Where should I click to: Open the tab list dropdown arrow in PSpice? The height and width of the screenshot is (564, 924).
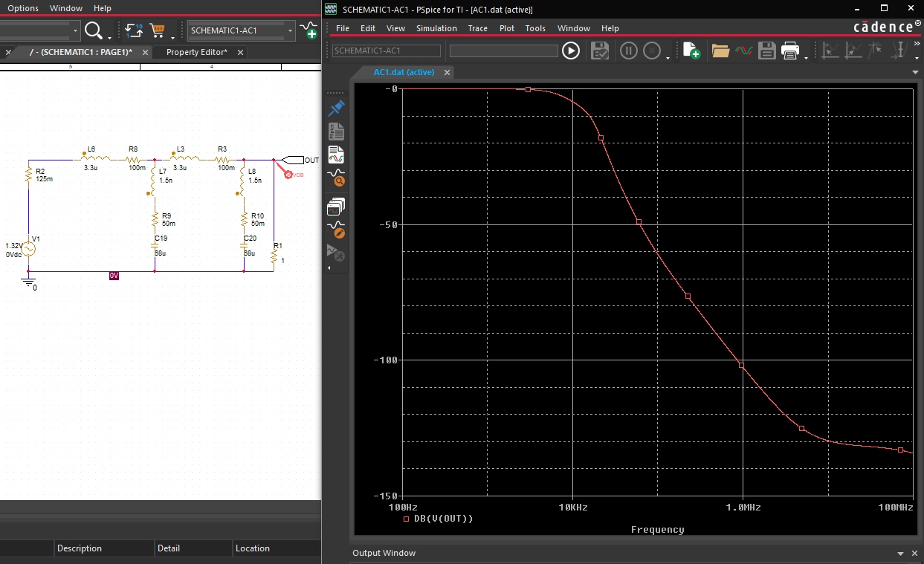coord(916,73)
